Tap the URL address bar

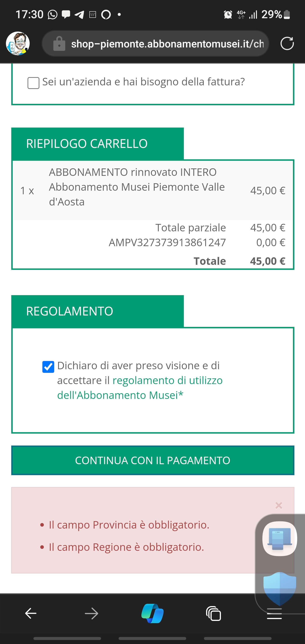tap(167, 44)
